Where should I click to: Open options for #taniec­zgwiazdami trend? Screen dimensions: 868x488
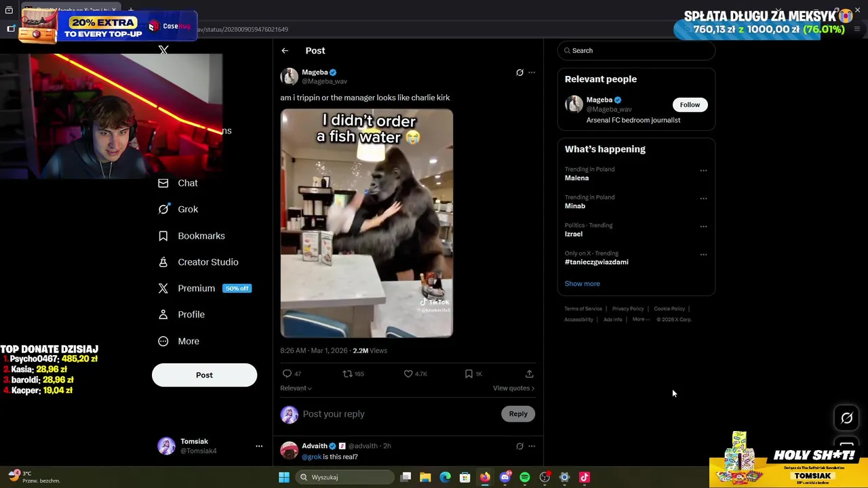pyautogui.click(x=703, y=255)
